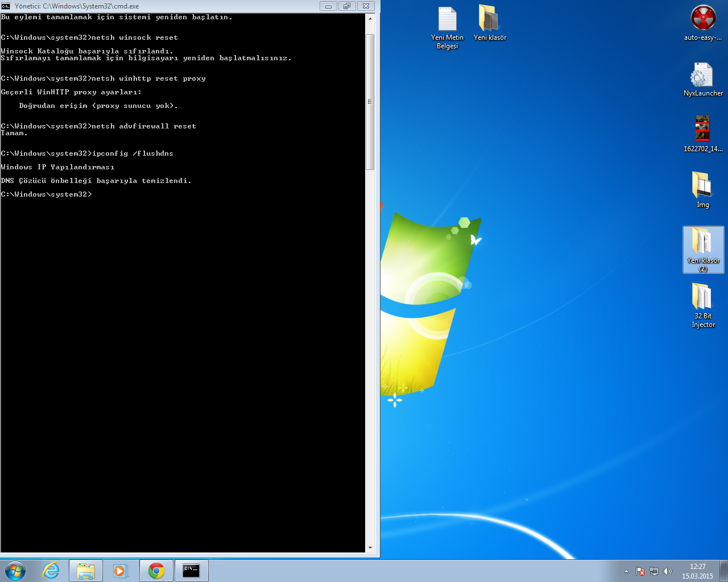The image size is (728, 582).
Task: Open the network status tray icon
Action: [654, 571]
